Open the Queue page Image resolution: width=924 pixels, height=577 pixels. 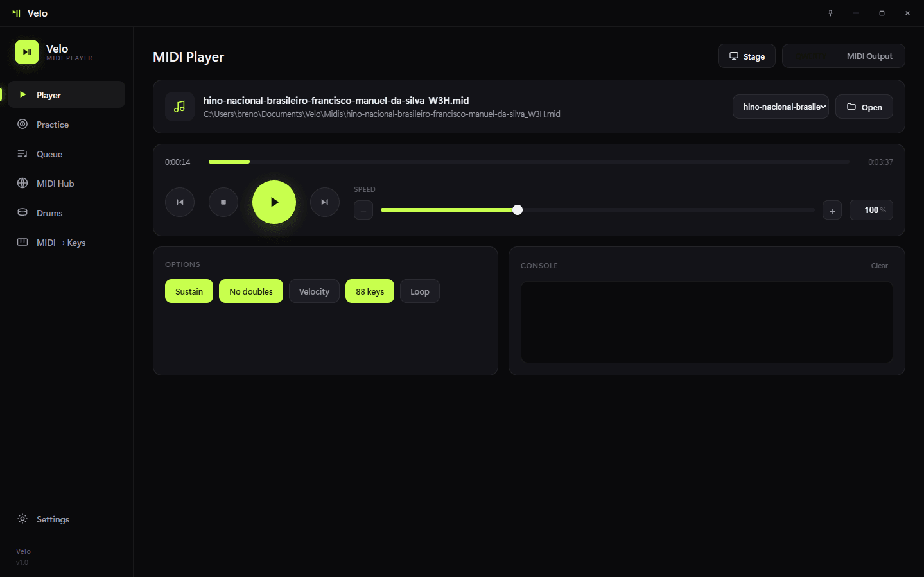66,154
